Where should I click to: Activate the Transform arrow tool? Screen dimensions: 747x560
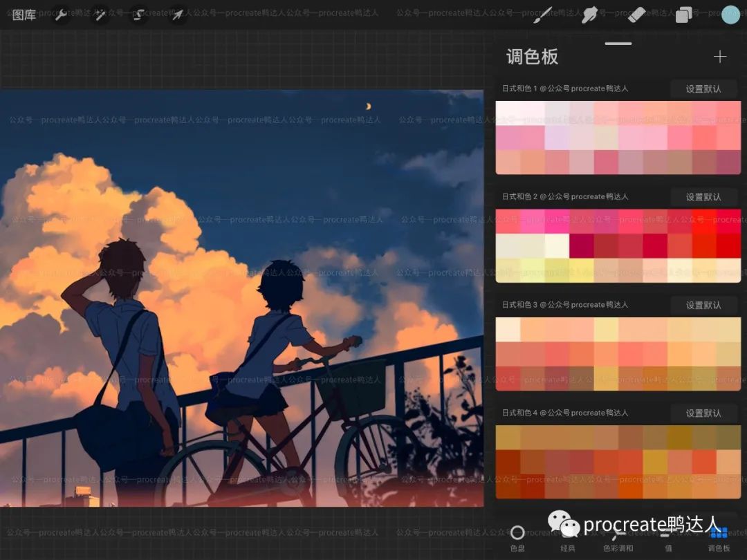[177, 15]
